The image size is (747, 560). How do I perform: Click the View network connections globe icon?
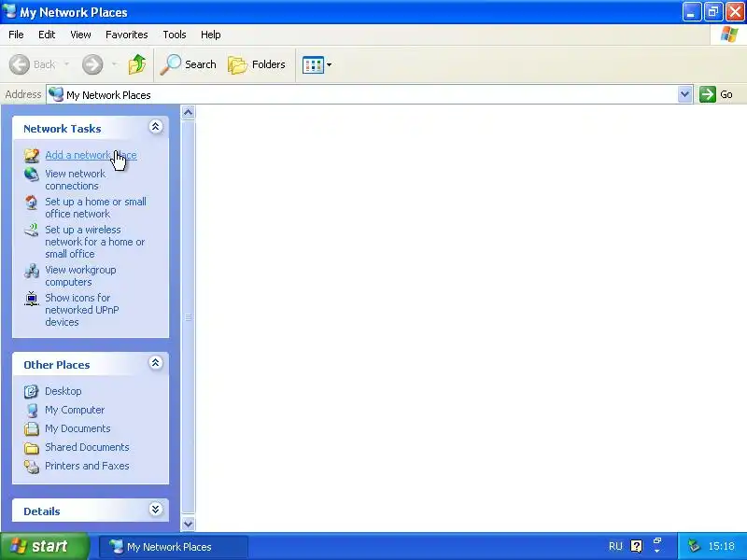(x=32, y=175)
